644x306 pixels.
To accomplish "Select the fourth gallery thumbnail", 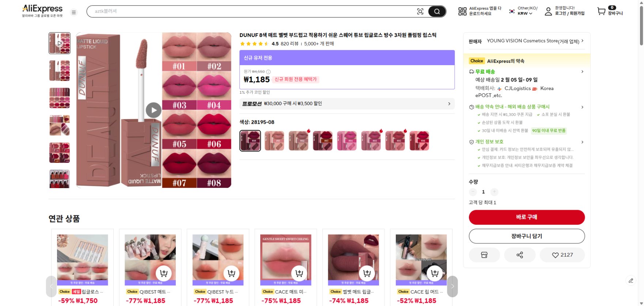I will coord(60,125).
